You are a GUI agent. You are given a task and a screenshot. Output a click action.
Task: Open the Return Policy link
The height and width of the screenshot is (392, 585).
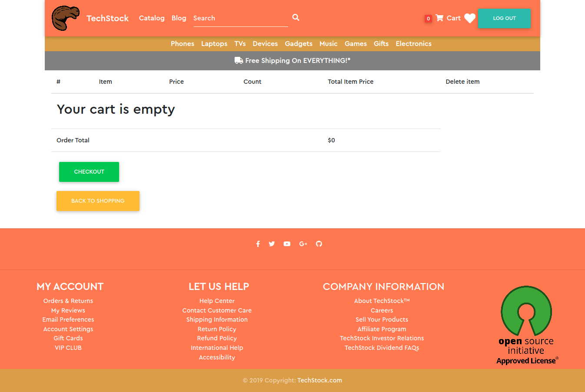(x=217, y=329)
